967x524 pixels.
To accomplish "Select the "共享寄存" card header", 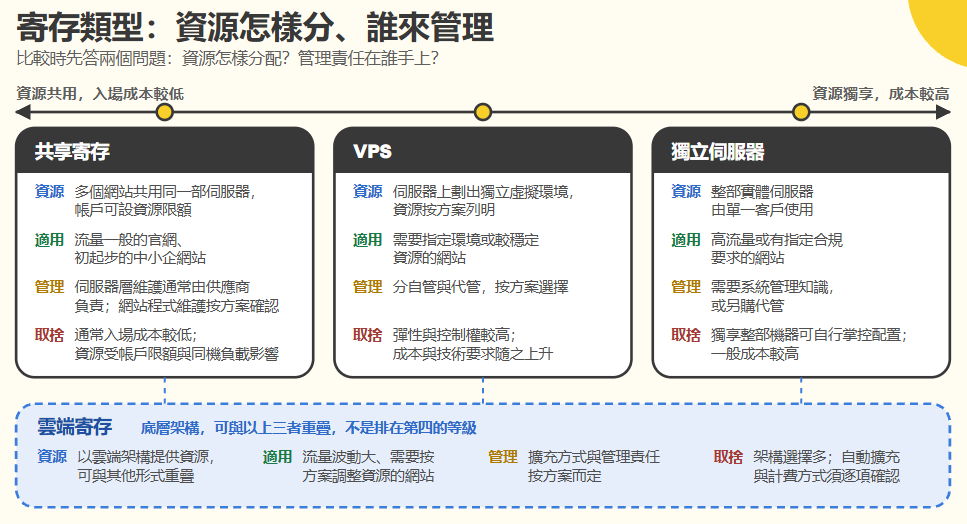I will 165,151.
